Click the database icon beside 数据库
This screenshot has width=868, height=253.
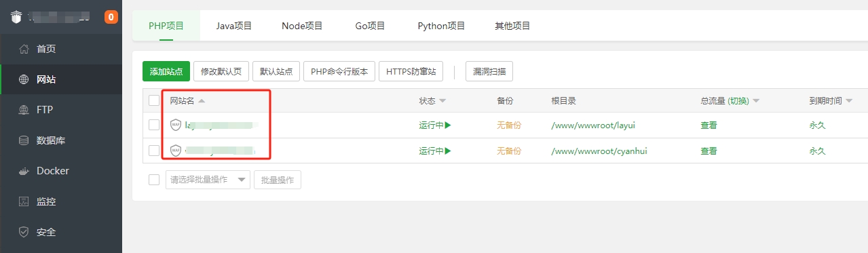pos(24,140)
